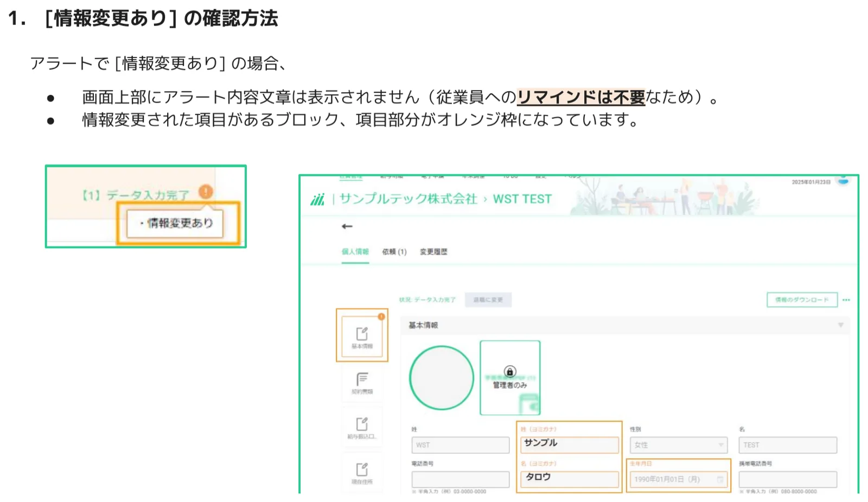Switch to the 変更履歴 tab
868x502 pixels.
pos(433,251)
